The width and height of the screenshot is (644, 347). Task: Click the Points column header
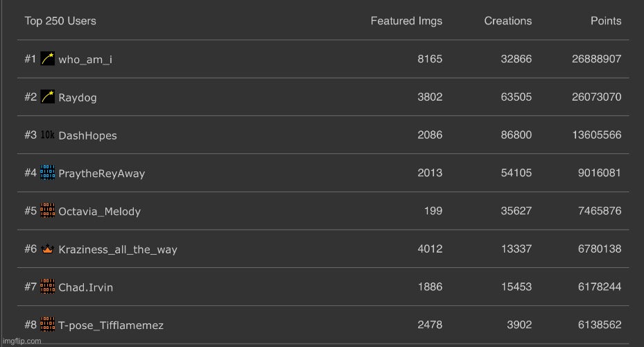coord(606,21)
